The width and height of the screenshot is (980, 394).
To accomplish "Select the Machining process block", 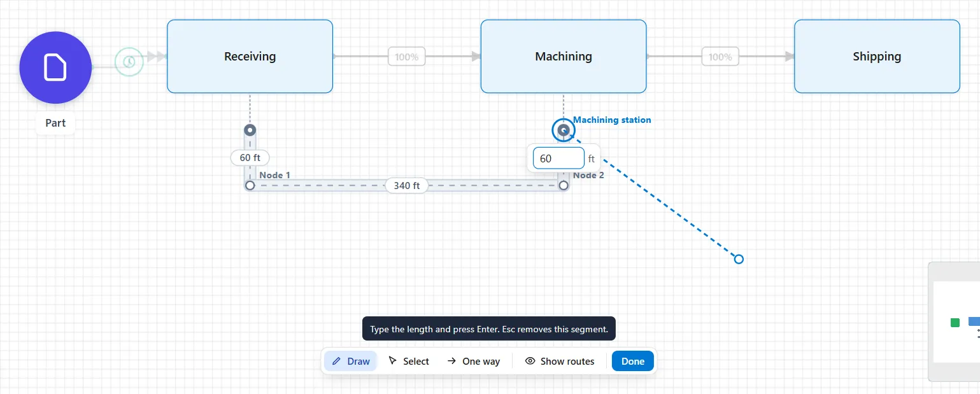I will pos(564,57).
